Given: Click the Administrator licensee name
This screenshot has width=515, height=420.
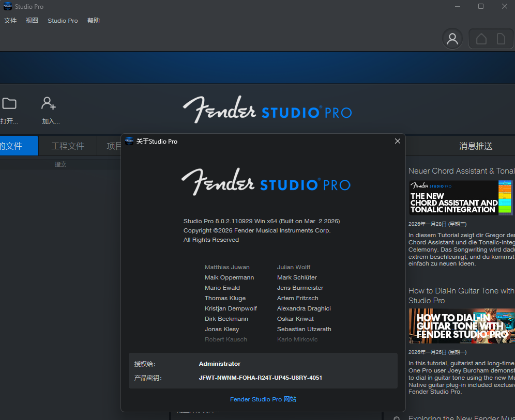Looking at the screenshot, I should 220,364.
